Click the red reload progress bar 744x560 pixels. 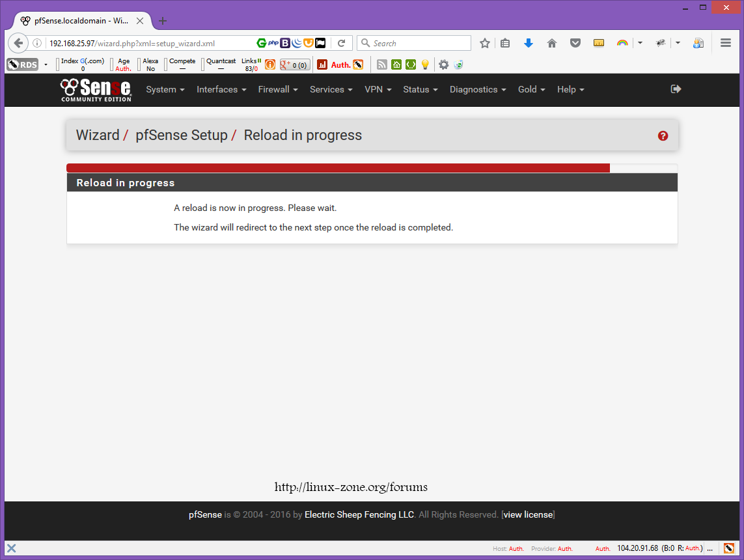(x=338, y=168)
